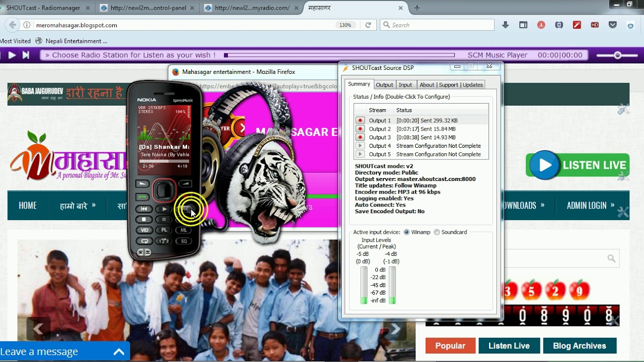Expand the Leave a message chat widget
This screenshot has height=362, width=644.
pyautogui.click(x=65, y=351)
